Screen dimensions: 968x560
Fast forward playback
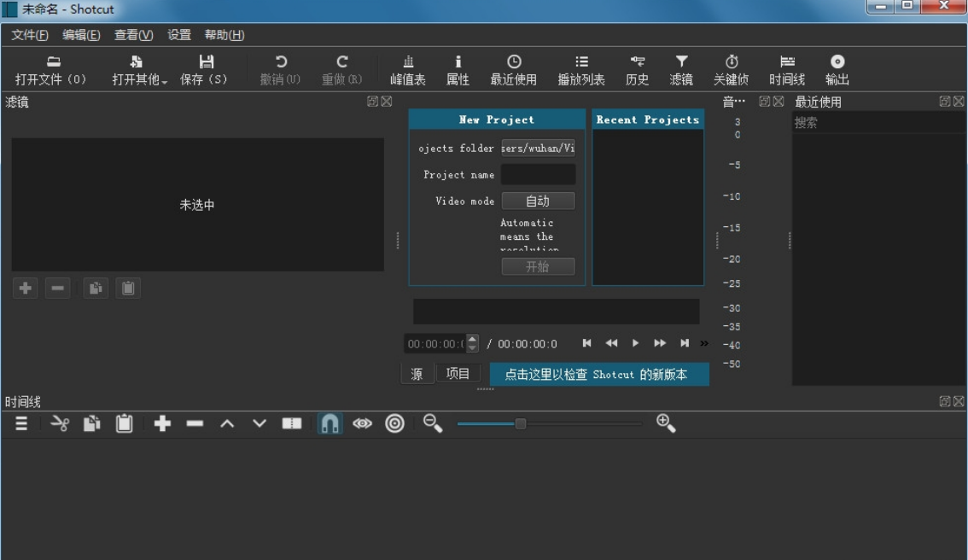tap(659, 343)
